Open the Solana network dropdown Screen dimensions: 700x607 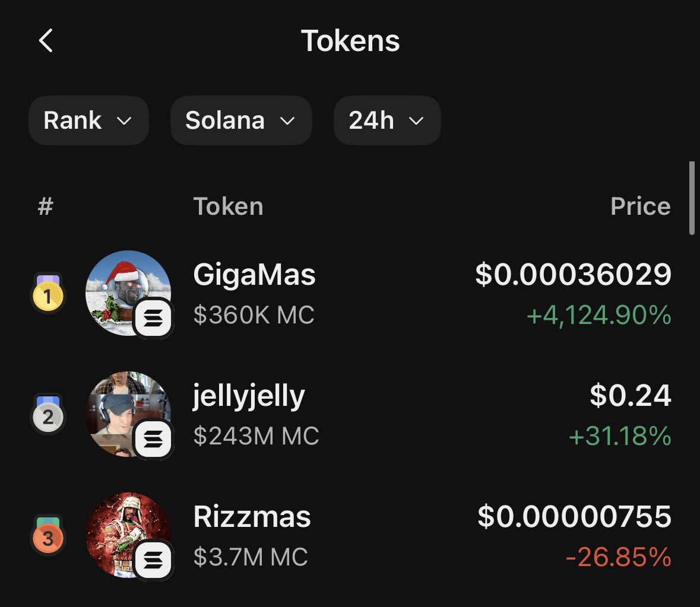coord(240,120)
